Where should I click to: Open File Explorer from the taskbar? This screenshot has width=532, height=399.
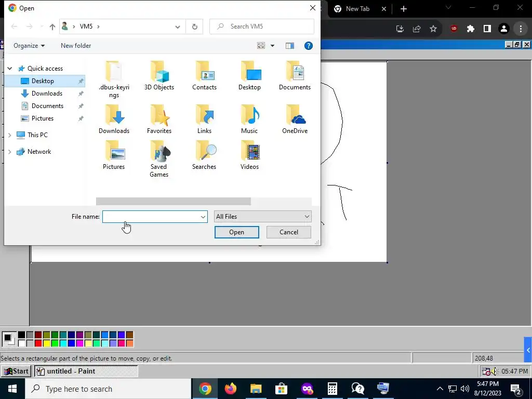[256, 389]
